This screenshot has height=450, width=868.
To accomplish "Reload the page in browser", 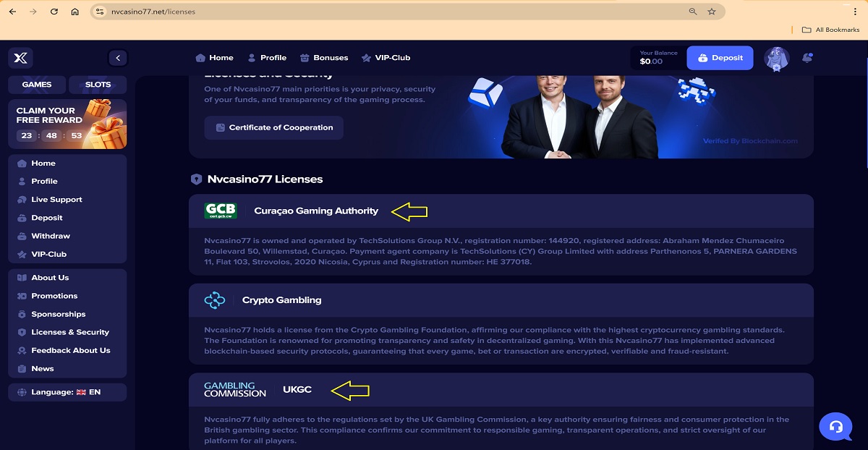I will point(54,12).
